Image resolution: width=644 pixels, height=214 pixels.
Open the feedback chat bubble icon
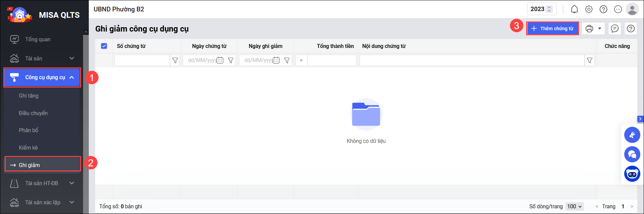tap(615, 29)
